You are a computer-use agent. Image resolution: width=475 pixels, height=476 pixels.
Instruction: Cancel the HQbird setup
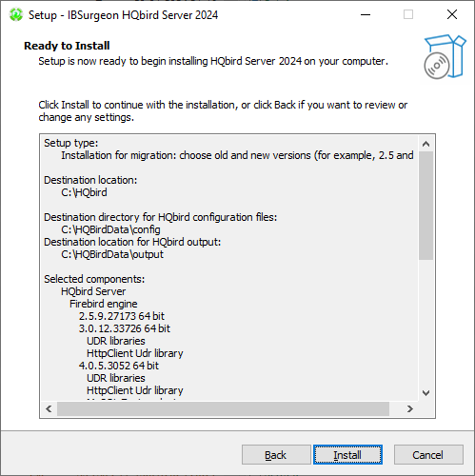[x=428, y=454]
